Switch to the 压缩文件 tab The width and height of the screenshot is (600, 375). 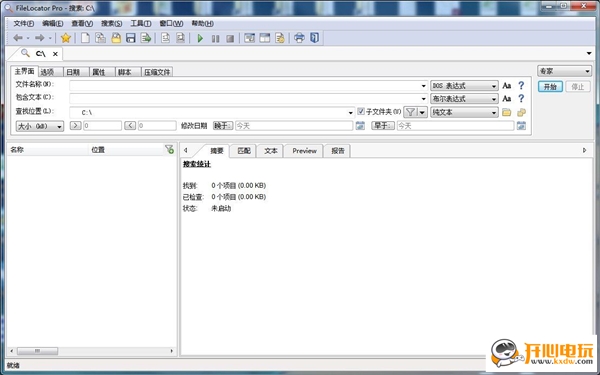coord(157,72)
